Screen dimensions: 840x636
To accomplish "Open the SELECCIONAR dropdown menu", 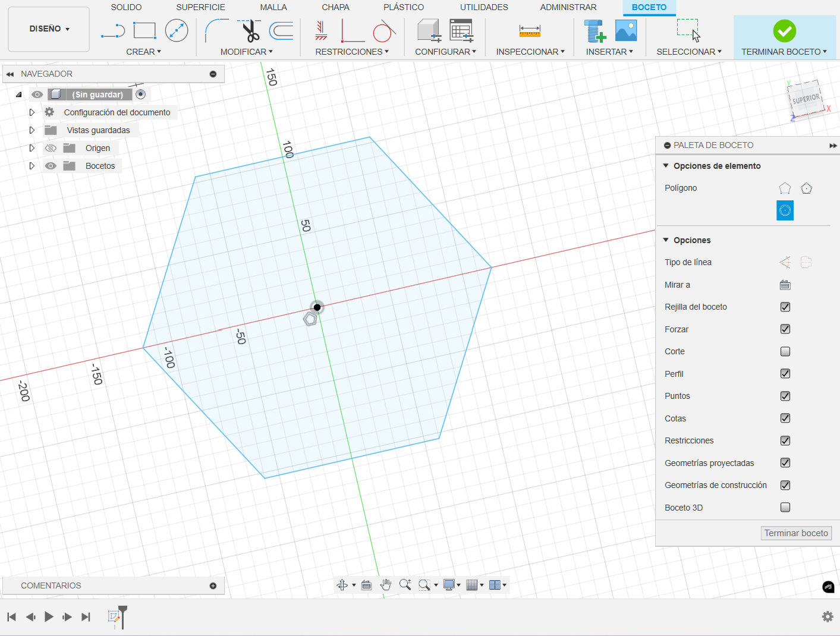I will pos(688,52).
